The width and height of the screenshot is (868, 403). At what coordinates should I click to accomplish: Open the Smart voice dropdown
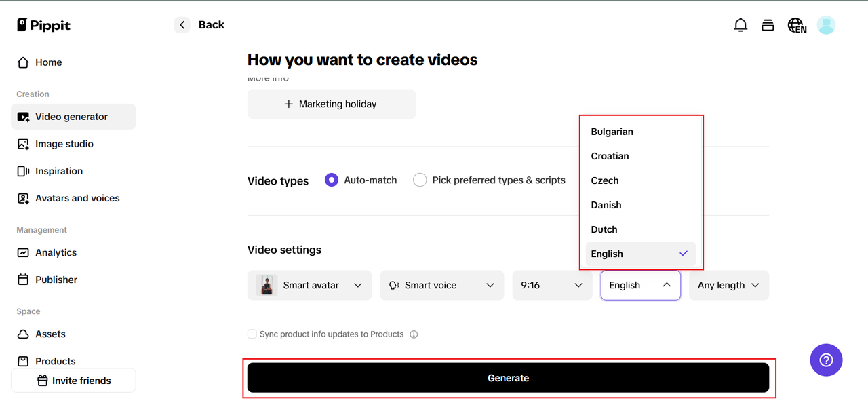(x=441, y=285)
